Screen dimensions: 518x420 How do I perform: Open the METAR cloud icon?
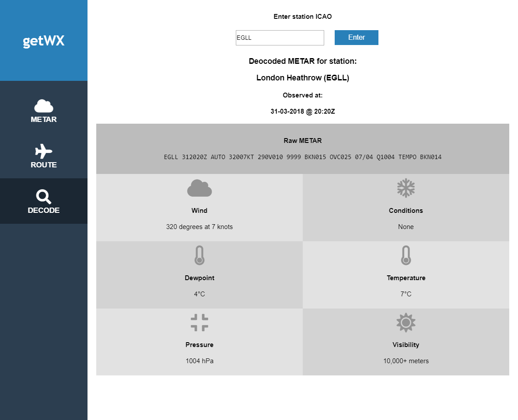click(x=44, y=106)
